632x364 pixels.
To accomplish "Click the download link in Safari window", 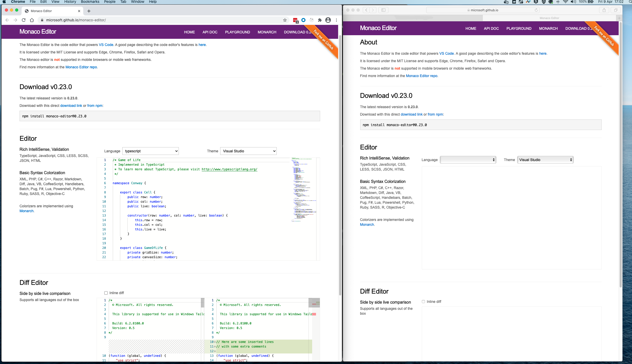I will coord(412,114).
